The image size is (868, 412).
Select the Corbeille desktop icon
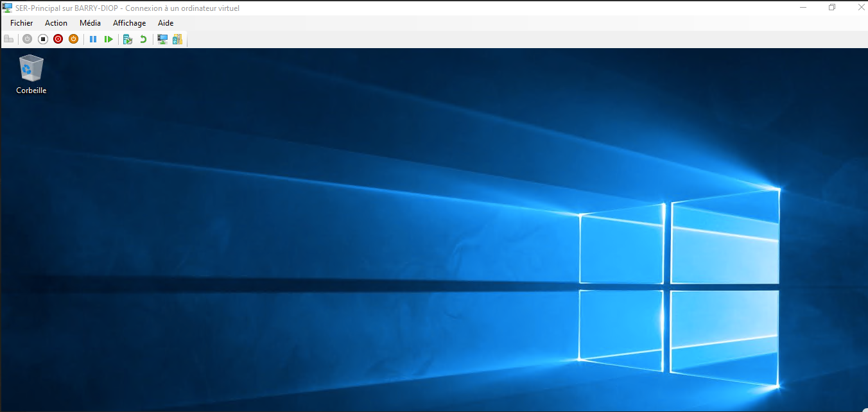31,74
